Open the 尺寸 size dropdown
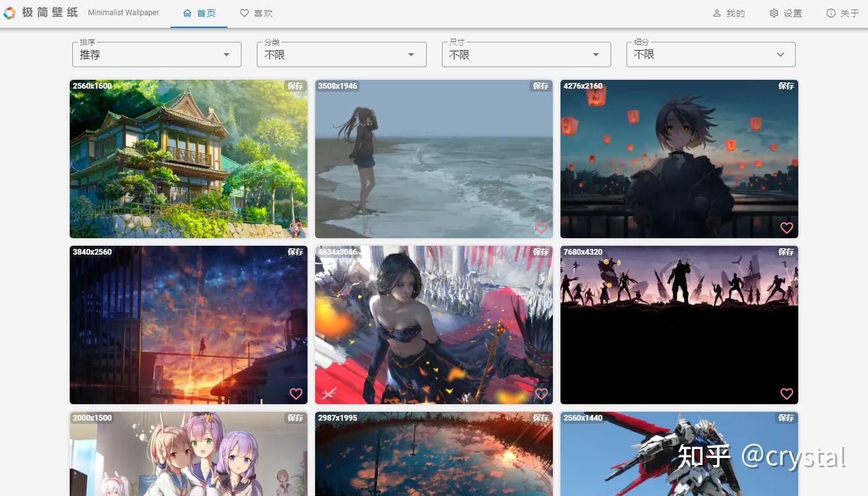The image size is (868, 496). click(x=526, y=54)
